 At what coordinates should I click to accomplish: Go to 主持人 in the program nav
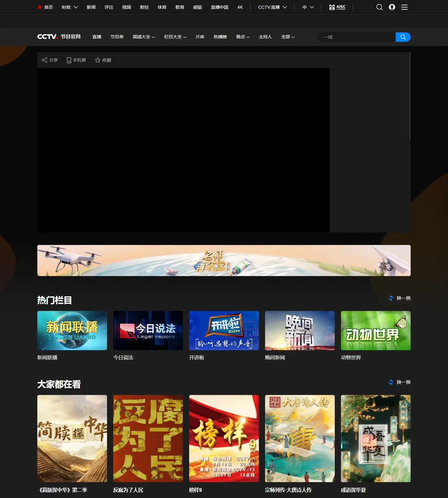[x=265, y=37]
